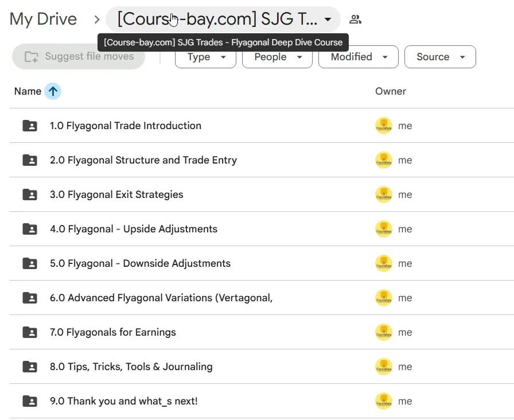
Task: Click owner 'me' in 9.0 Thank you row
Action: click(x=405, y=401)
